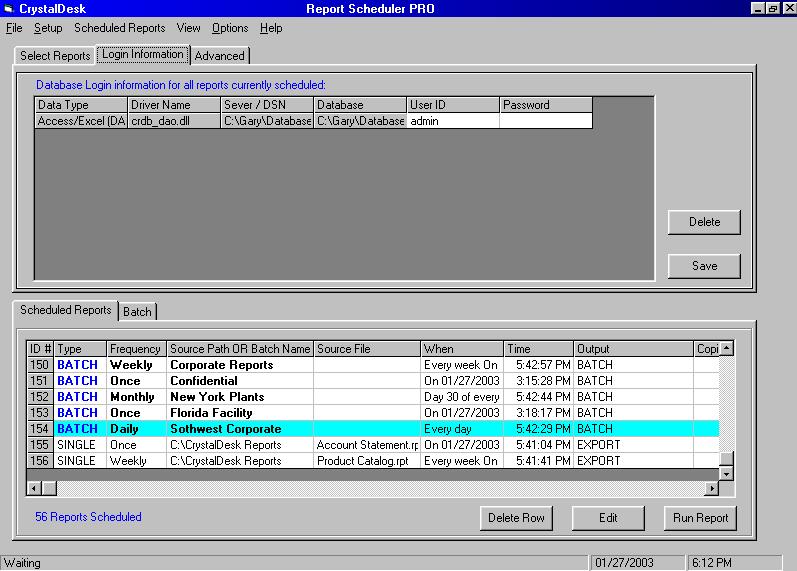Click the User ID column header
The width and height of the screenshot is (797, 571).
pyautogui.click(x=453, y=105)
